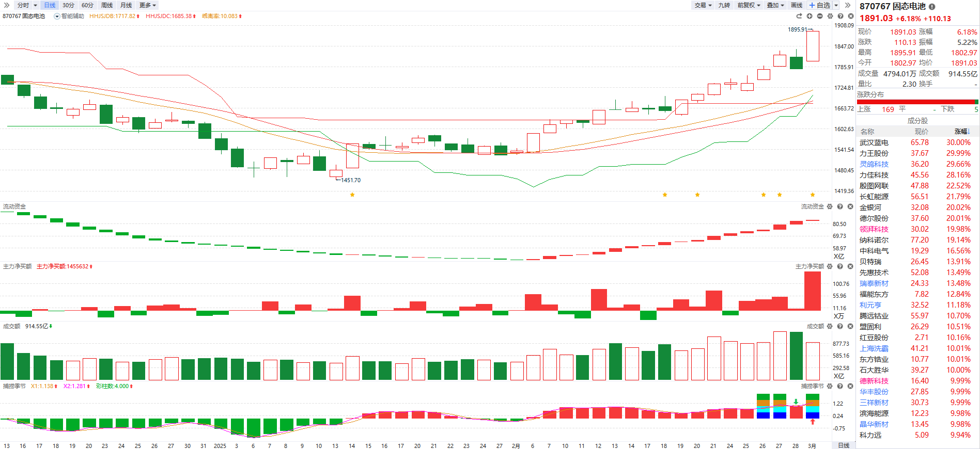The width and height of the screenshot is (980, 449).
Task: Select the 长虹能源 row
Action: (917, 197)
